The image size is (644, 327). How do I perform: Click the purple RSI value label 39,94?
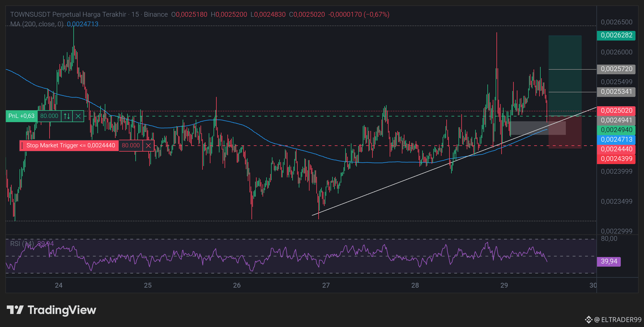point(609,262)
